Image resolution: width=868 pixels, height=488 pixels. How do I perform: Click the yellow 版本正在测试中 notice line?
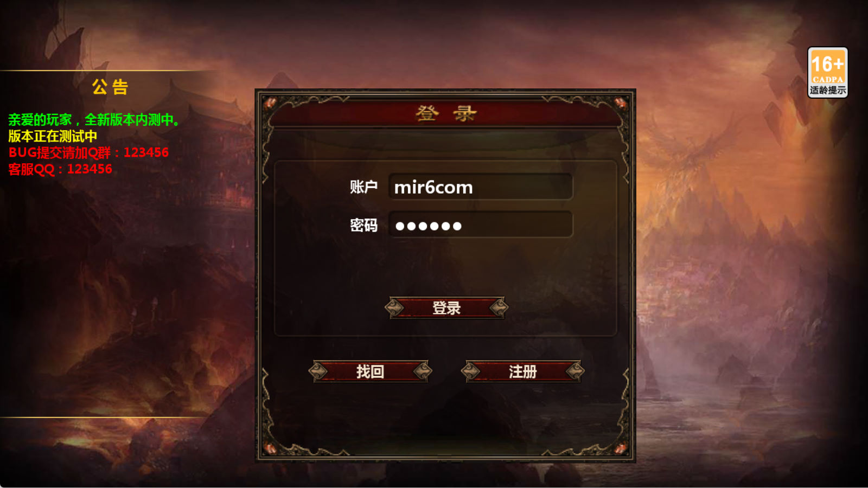pyautogui.click(x=53, y=136)
